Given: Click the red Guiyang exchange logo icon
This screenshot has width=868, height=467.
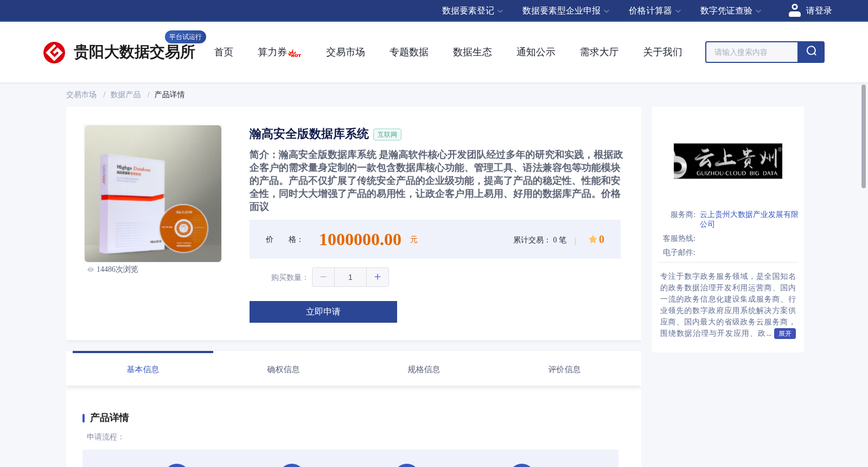Looking at the screenshot, I should (54, 53).
